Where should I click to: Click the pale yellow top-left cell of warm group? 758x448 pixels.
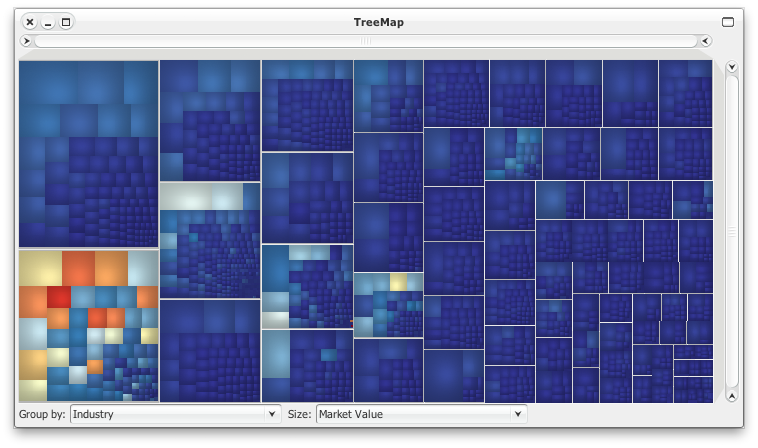coord(40,267)
